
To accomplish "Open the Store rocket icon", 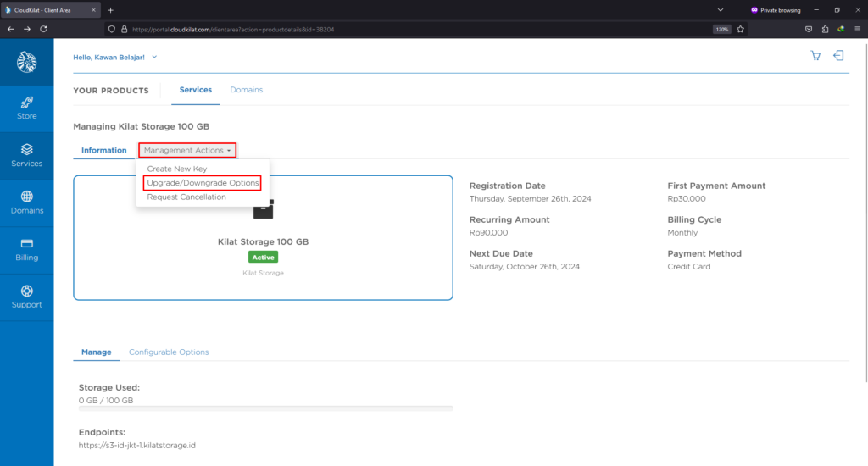I will pos(26,103).
